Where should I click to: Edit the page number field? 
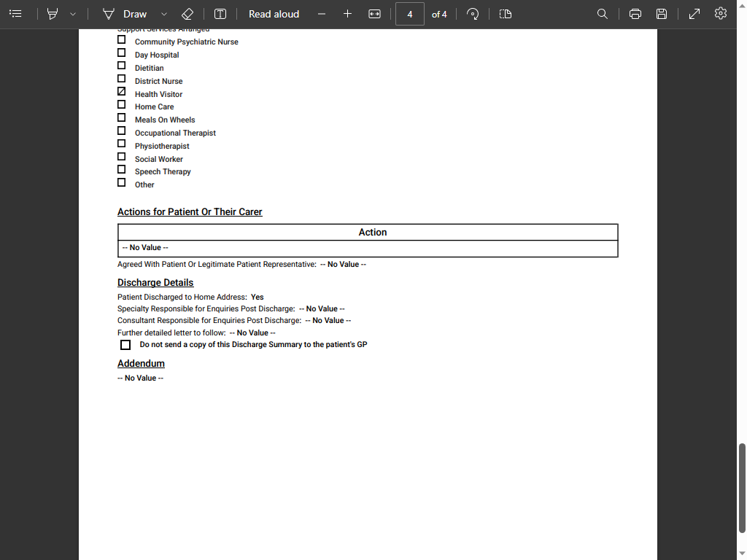(410, 15)
